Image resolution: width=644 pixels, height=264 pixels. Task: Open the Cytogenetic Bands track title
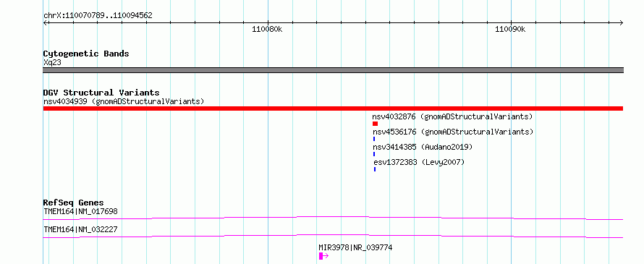point(86,54)
